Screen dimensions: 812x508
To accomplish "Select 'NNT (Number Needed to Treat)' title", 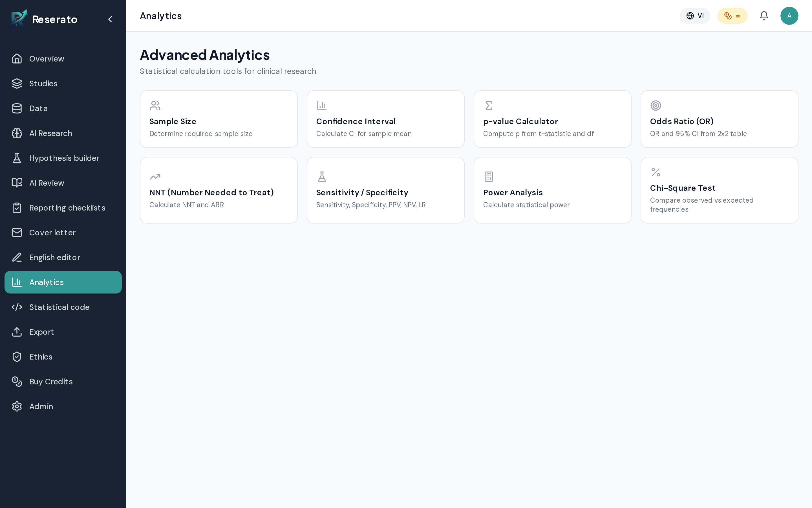I will click(211, 192).
